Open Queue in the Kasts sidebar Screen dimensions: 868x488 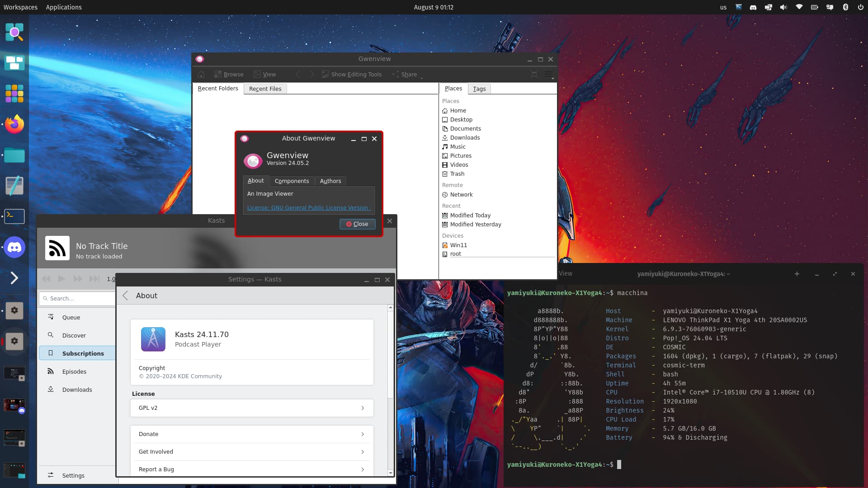point(71,317)
